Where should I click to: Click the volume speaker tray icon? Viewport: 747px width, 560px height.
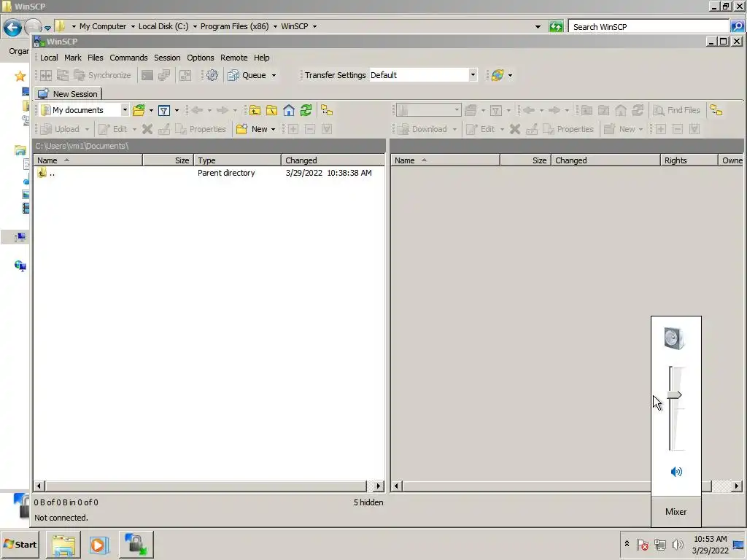click(x=677, y=544)
